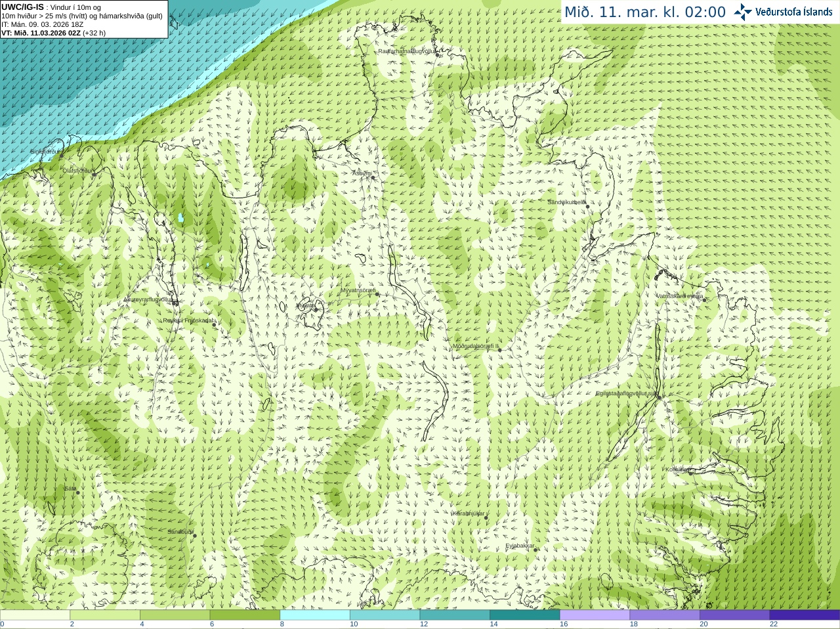This screenshot has width=840, height=629.
Task: Click the Sandvíkurheiði station label
Action: coord(567,202)
